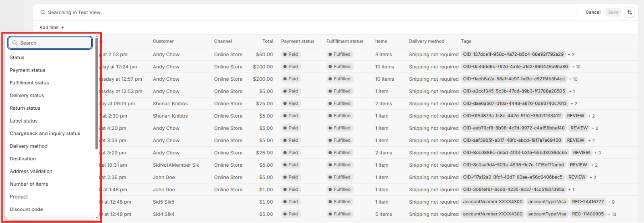
Task: Click the search icon in filter dropdown
Action: click(x=15, y=43)
